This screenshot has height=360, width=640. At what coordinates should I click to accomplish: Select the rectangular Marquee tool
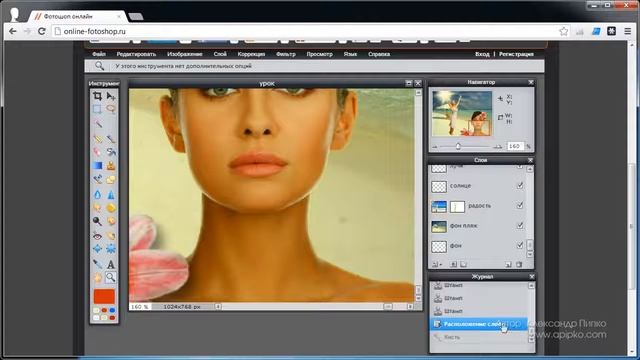coord(97,109)
